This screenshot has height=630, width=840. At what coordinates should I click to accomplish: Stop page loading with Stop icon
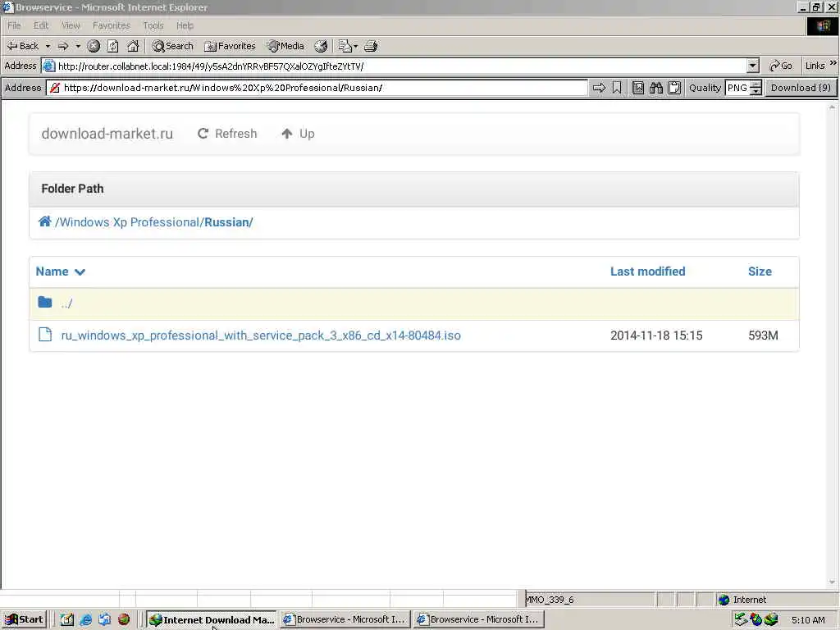[x=94, y=46]
